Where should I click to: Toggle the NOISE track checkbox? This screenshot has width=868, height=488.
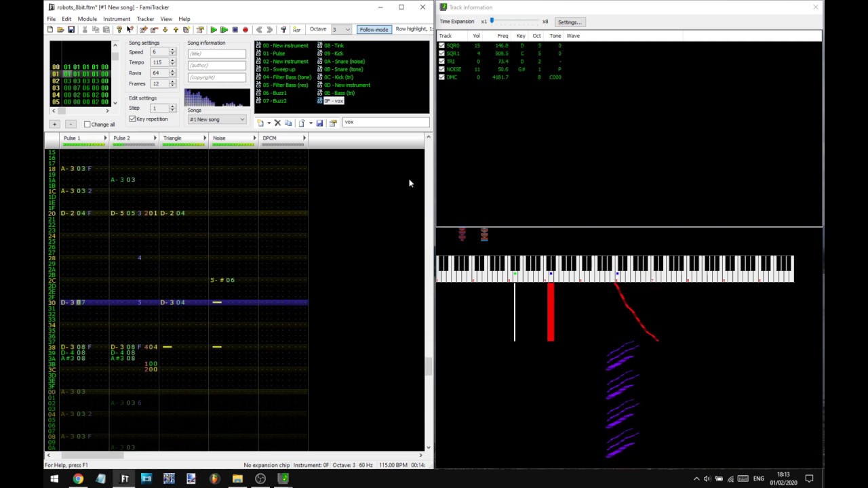(442, 69)
